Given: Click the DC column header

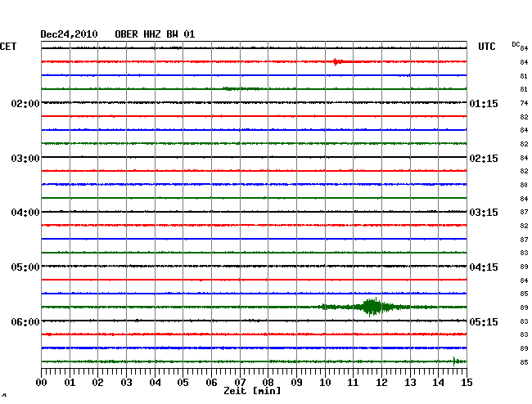Looking at the screenshot, I should pyautogui.click(x=516, y=44).
